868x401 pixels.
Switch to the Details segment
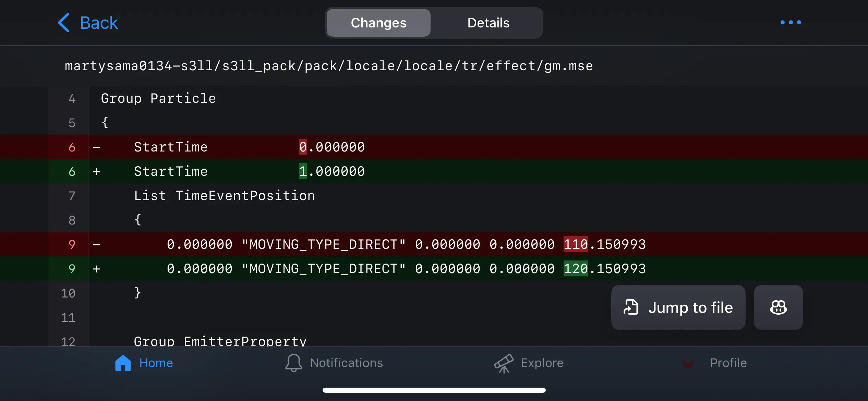488,23
